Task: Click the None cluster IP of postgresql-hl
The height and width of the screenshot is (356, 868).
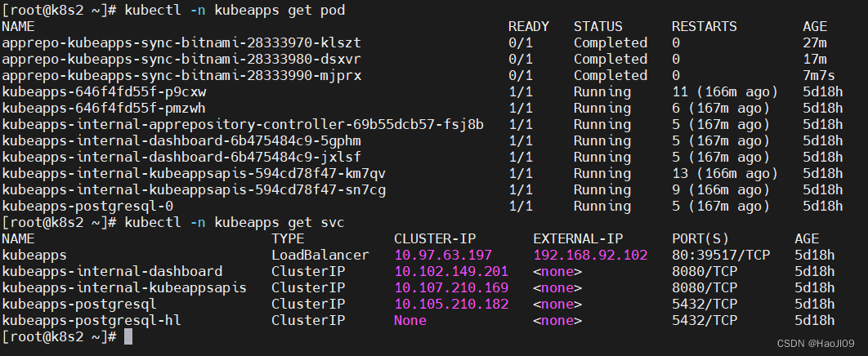Action: point(410,321)
